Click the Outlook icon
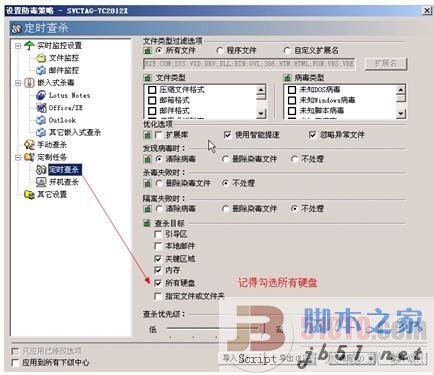434x375 pixels. click(41, 120)
